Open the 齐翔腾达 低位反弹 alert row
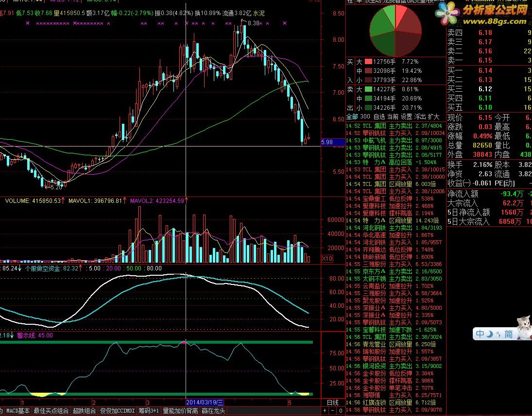This screenshot has width=532, height=416. 395,250
